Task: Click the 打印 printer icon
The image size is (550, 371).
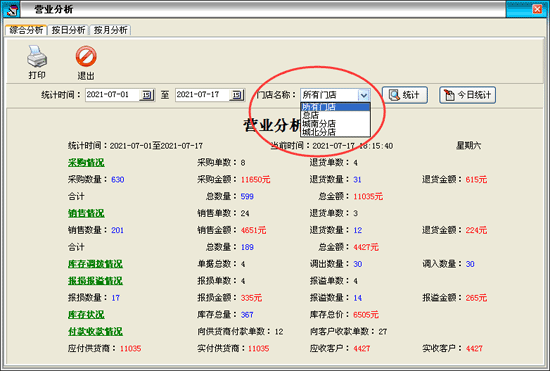Action: click(x=37, y=57)
